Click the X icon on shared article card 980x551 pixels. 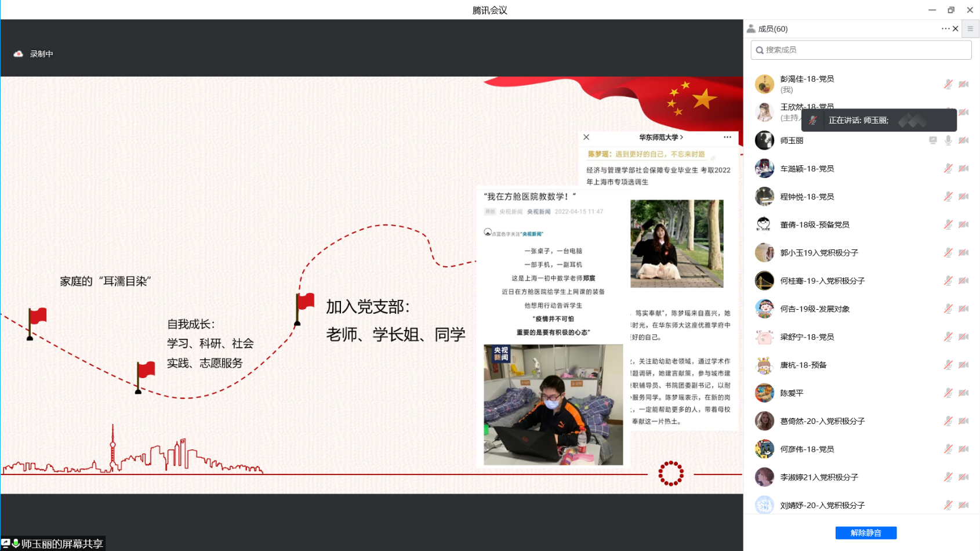(x=586, y=137)
